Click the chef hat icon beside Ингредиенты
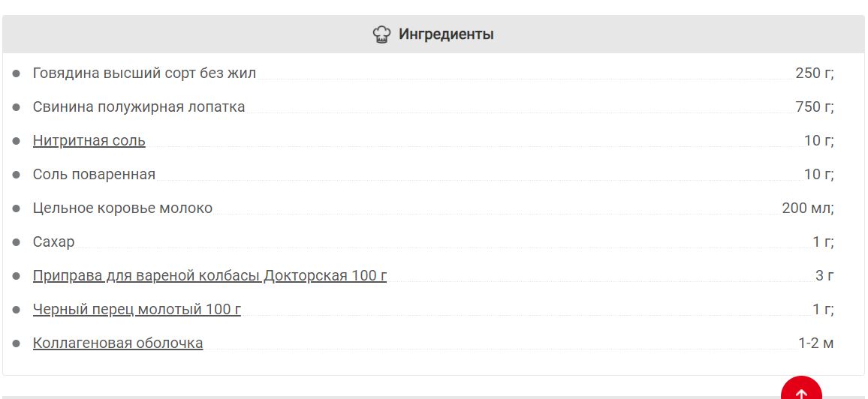 coord(381,34)
